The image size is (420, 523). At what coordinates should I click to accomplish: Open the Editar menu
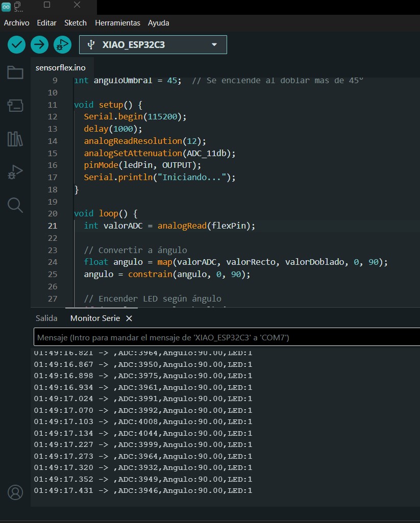pos(47,23)
